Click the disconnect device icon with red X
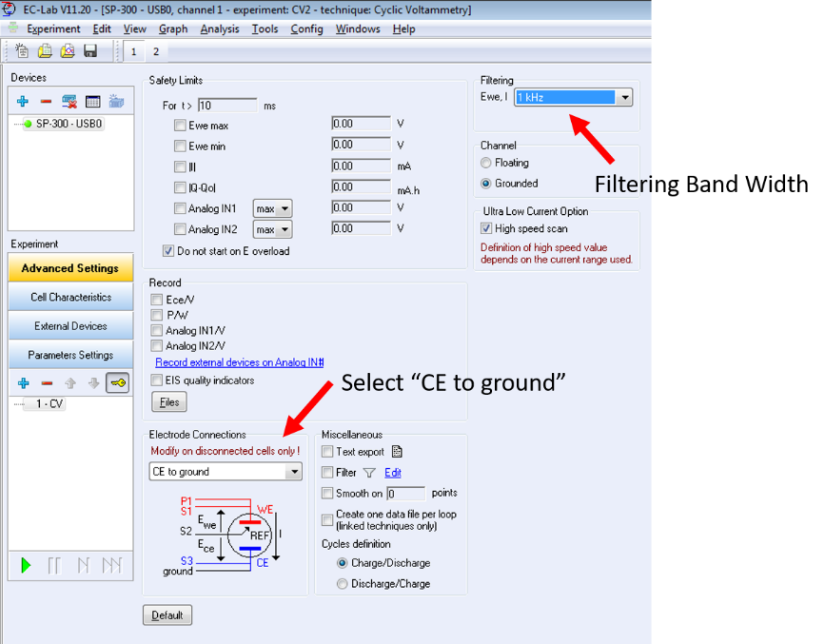Screen dimensions: 825x644 coord(69,101)
